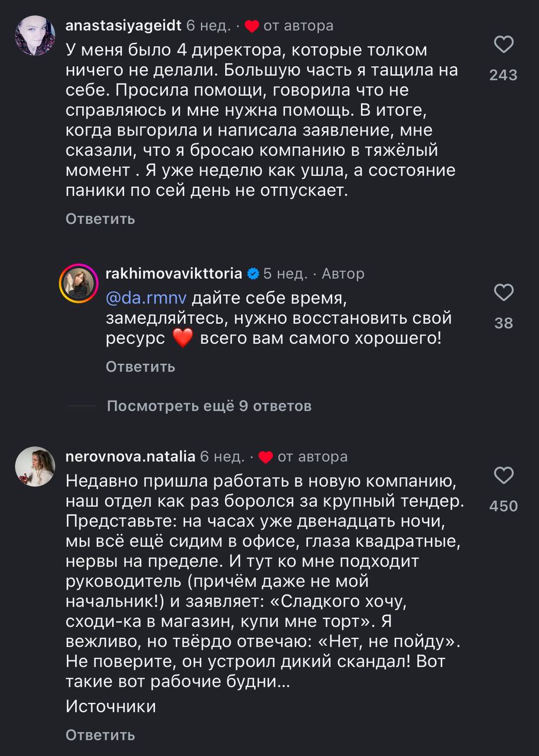Reply to rakhimovavikttoria's comment via "Ответить"
The width and height of the screenshot is (539, 756).
141,367
